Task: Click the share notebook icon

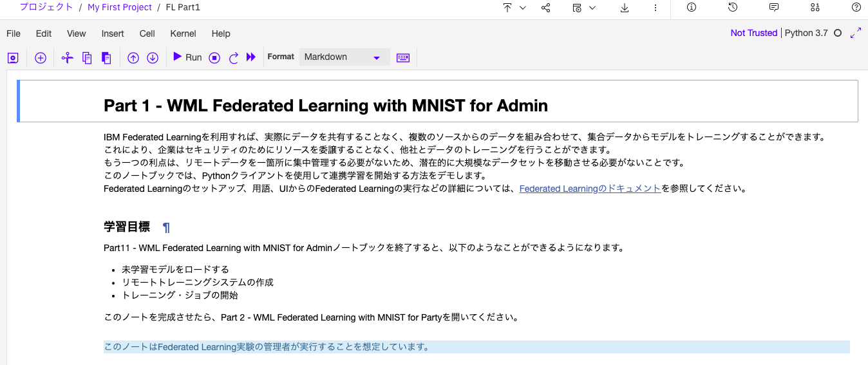Action: (x=546, y=8)
